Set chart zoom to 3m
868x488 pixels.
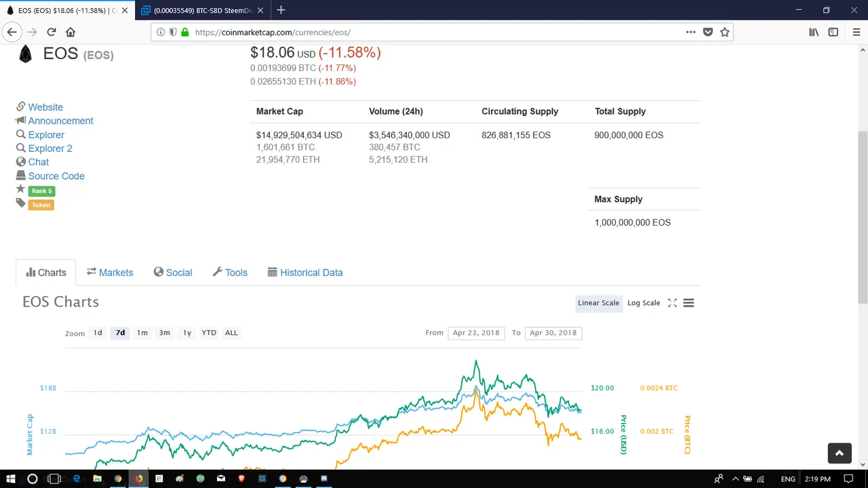pos(165,333)
